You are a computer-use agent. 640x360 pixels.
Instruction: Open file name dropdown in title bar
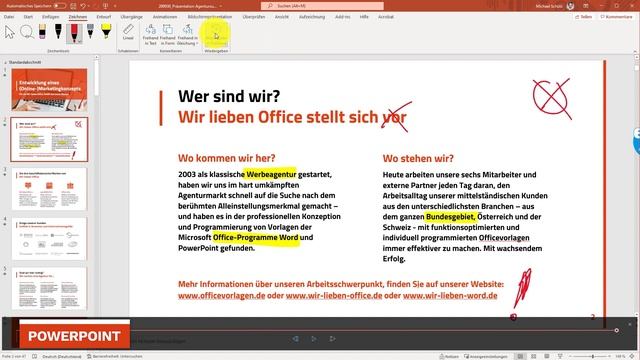click(221, 6)
